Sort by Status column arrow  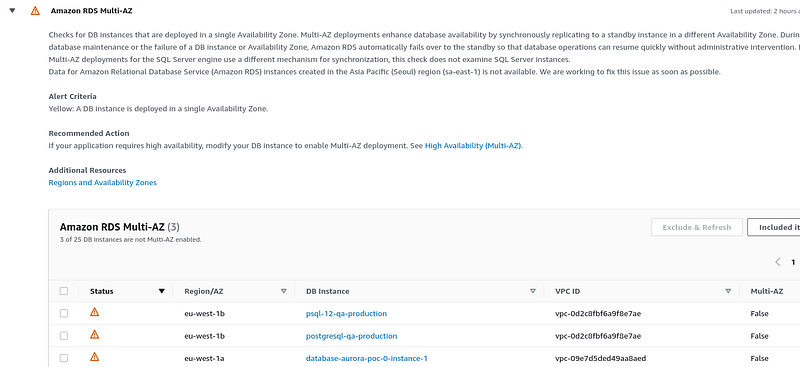point(162,291)
